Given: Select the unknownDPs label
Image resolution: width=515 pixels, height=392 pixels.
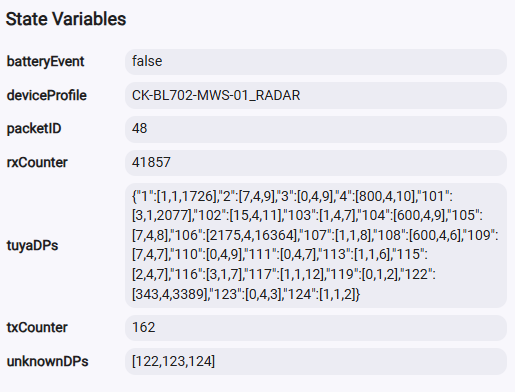Looking at the screenshot, I should [x=47, y=362].
